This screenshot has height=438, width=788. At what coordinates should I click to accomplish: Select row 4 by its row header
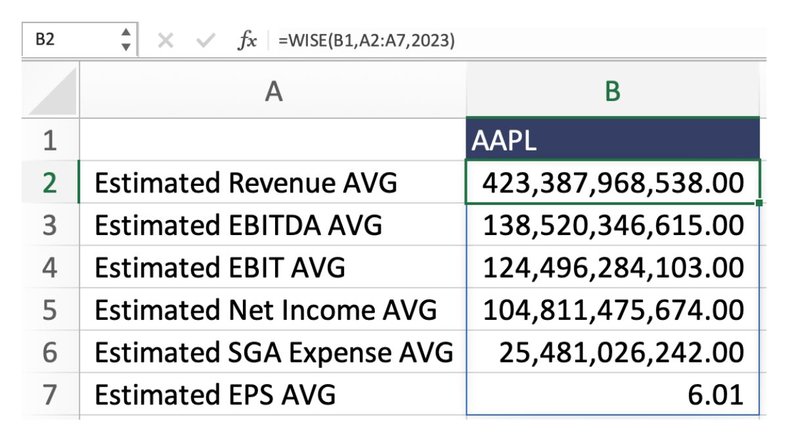click(47, 268)
